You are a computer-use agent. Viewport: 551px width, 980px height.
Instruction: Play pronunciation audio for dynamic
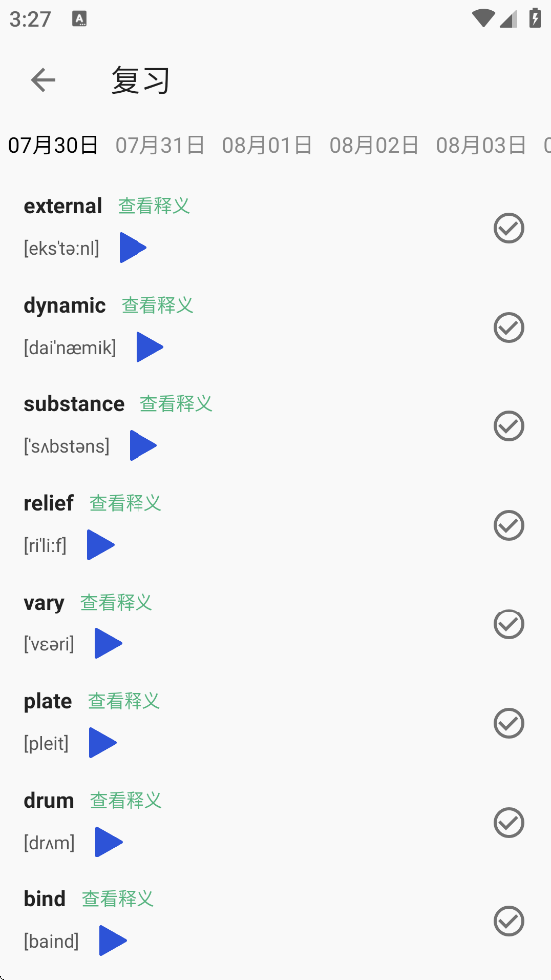[149, 347]
